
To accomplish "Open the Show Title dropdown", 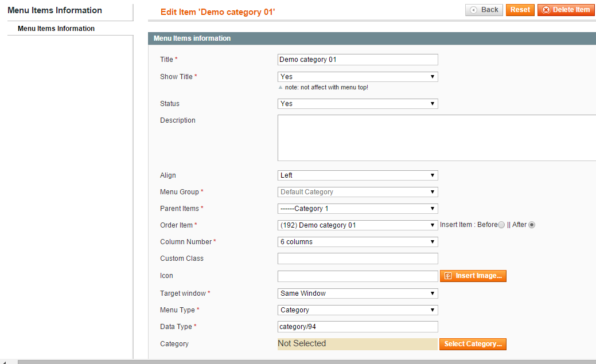I will click(358, 77).
